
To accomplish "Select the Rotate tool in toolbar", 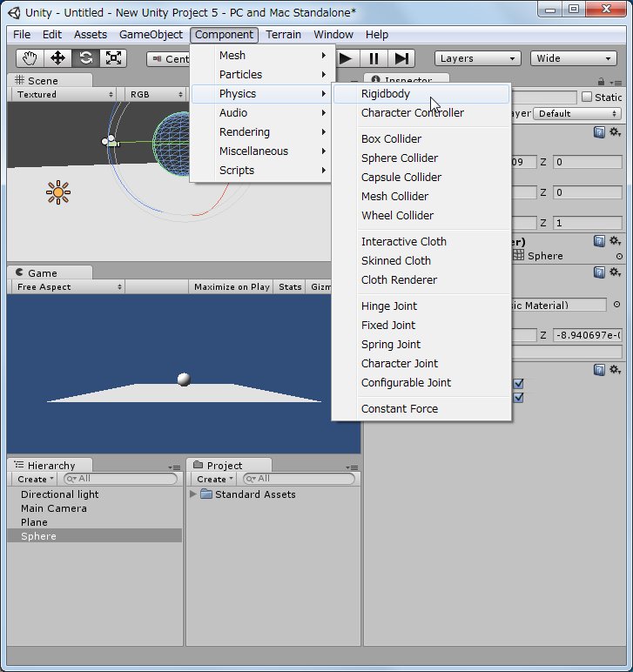I will tap(85, 58).
